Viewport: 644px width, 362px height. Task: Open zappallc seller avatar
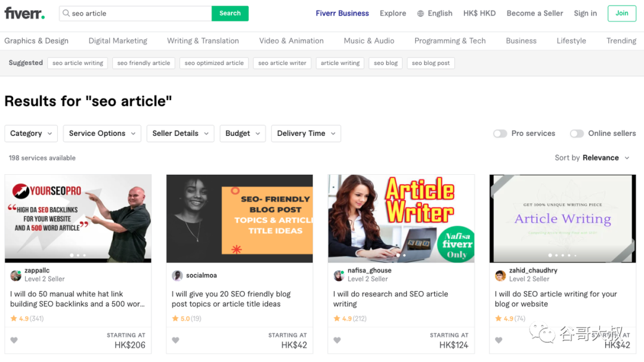click(16, 276)
